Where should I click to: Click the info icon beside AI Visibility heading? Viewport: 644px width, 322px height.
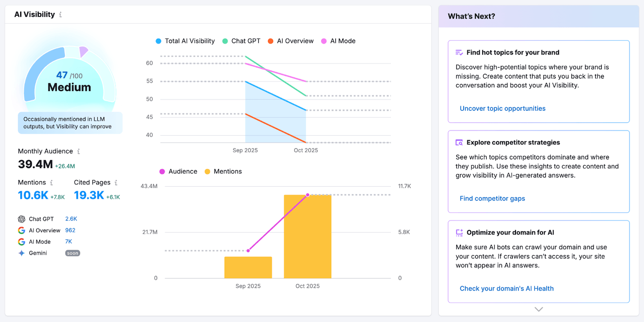coord(61,14)
